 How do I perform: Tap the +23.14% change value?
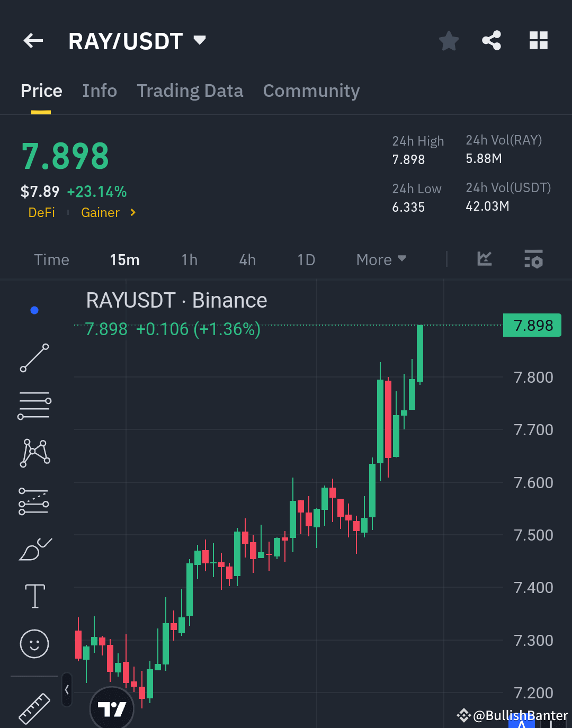[x=97, y=192]
